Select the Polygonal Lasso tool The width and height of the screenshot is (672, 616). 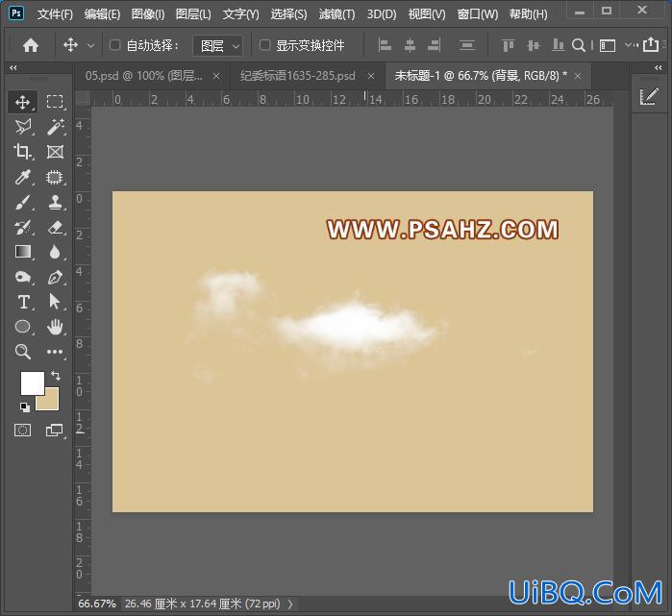coord(22,127)
